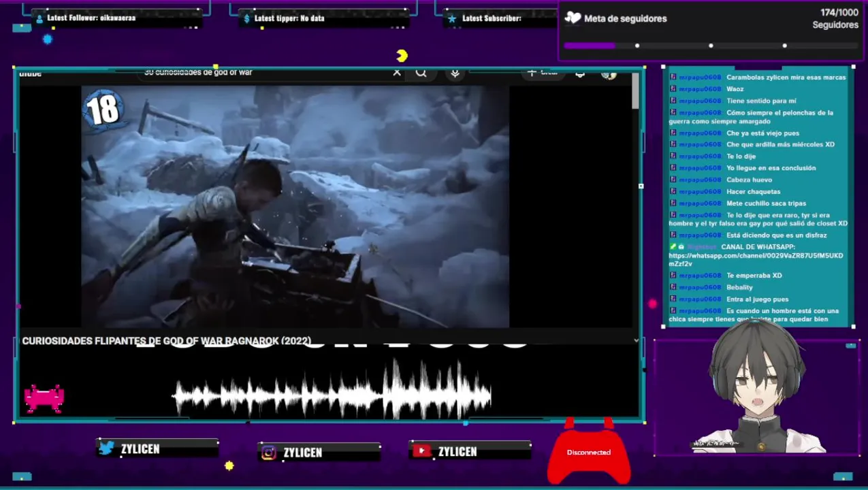This screenshot has width=868, height=490.
Task: Click the chat message Te emperraba XD
Action: click(x=754, y=275)
